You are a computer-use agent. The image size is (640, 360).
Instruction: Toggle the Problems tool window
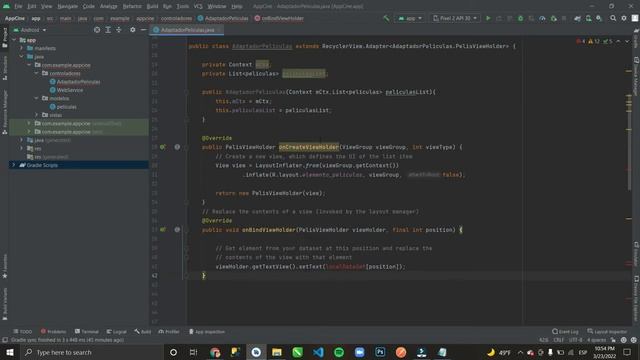click(53, 331)
